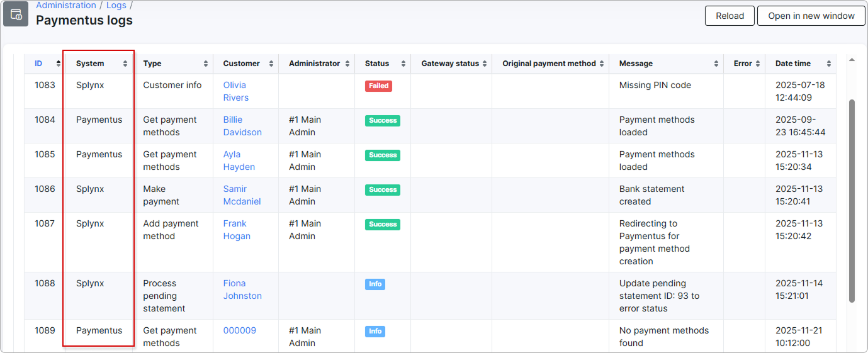Image resolution: width=868 pixels, height=353 pixels.
Task: Sort by Date time column arrows
Action: click(x=829, y=64)
